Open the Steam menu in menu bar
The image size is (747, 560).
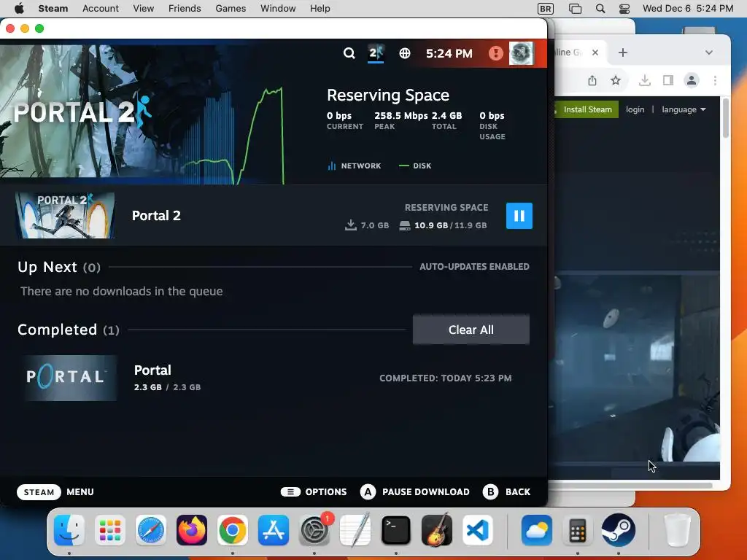coord(53,9)
